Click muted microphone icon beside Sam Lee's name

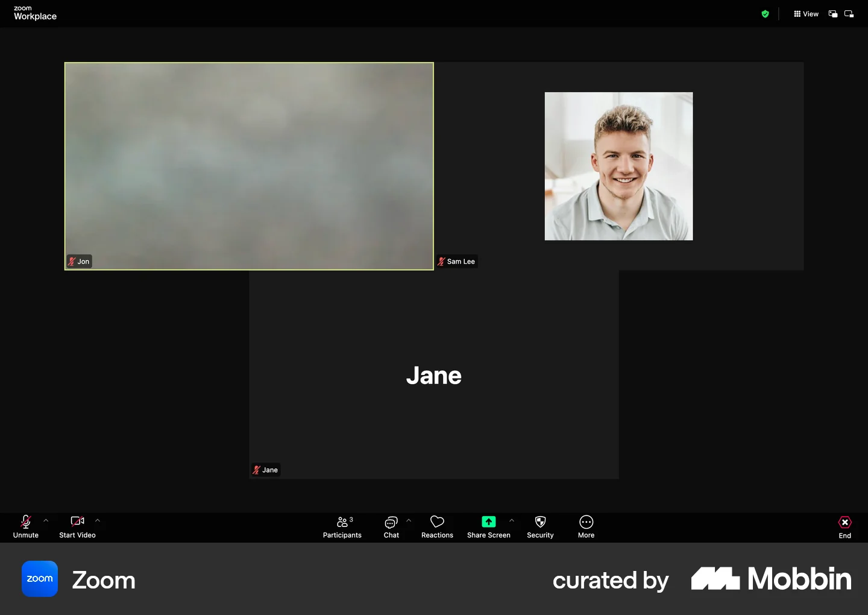point(441,262)
